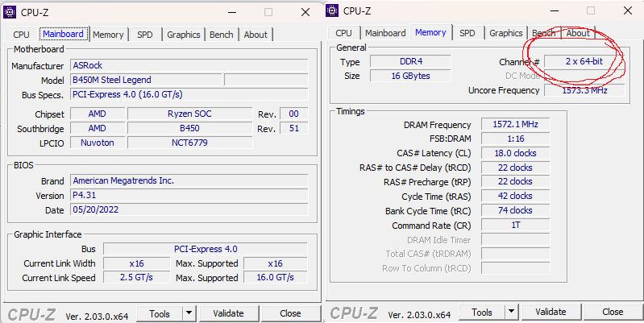Click the BIOS Date field 05/20/2022
This screenshot has height=323, width=644.
pos(189,209)
